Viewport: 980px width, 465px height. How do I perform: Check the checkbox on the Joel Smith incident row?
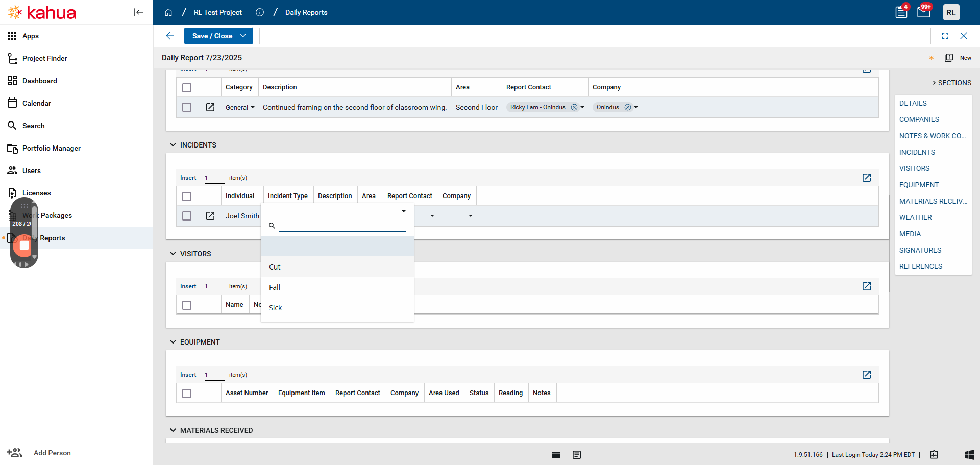(187, 215)
